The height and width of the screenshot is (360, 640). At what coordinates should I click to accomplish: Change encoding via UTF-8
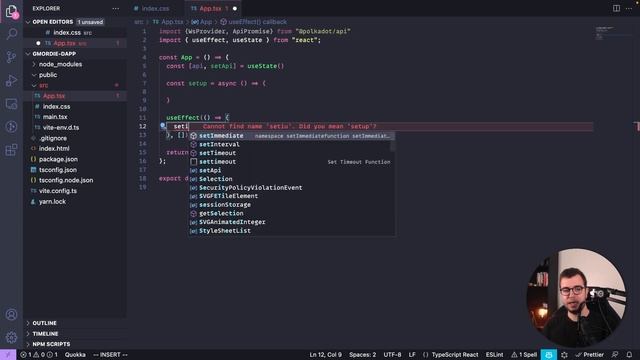click(x=392, y=355)
